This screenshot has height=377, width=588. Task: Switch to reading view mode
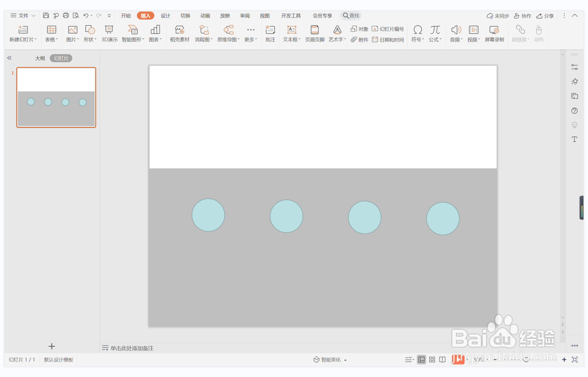(x=442, y=360)
